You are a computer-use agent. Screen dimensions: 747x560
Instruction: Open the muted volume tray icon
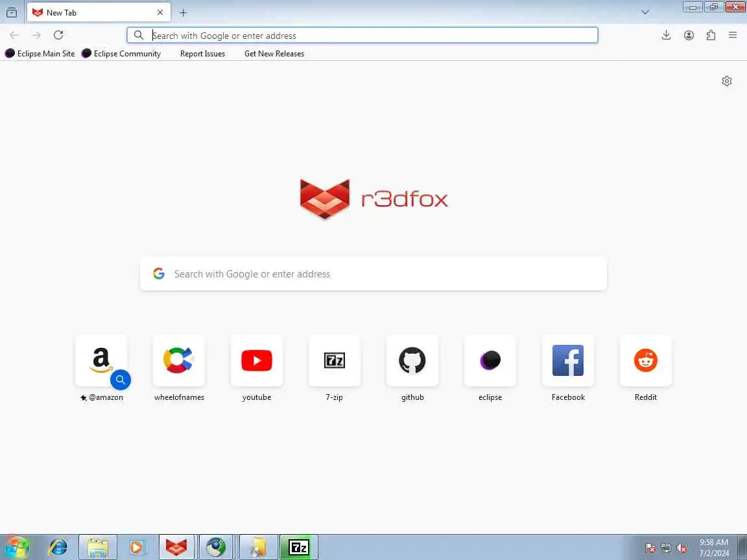(x=682, y=548)
